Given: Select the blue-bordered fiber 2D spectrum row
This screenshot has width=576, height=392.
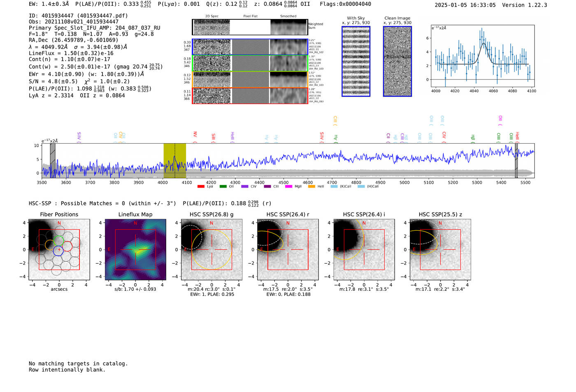Looking at the screenshot, I should 250,47.
